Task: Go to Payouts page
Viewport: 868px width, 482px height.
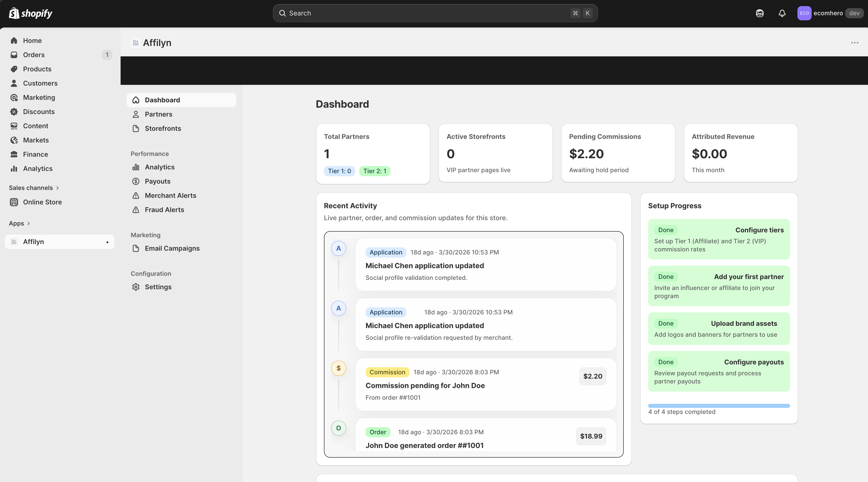Action: (181, 181)
